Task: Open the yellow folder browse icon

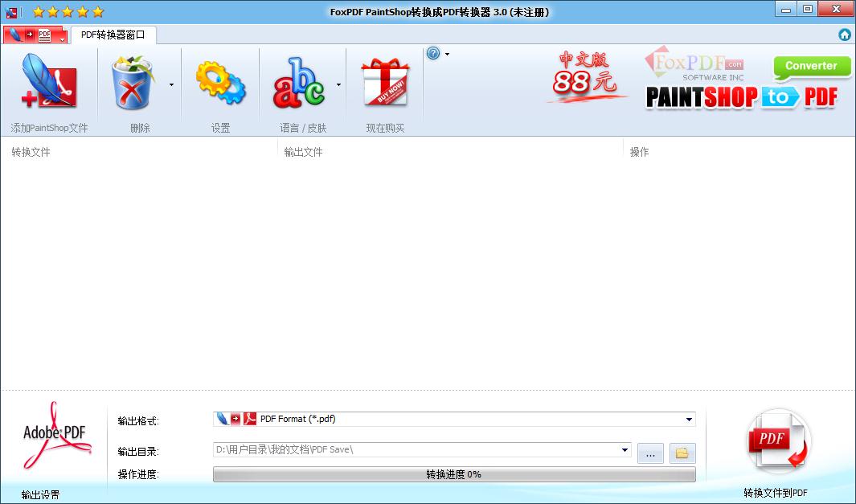Action: (x=681, y=453)
